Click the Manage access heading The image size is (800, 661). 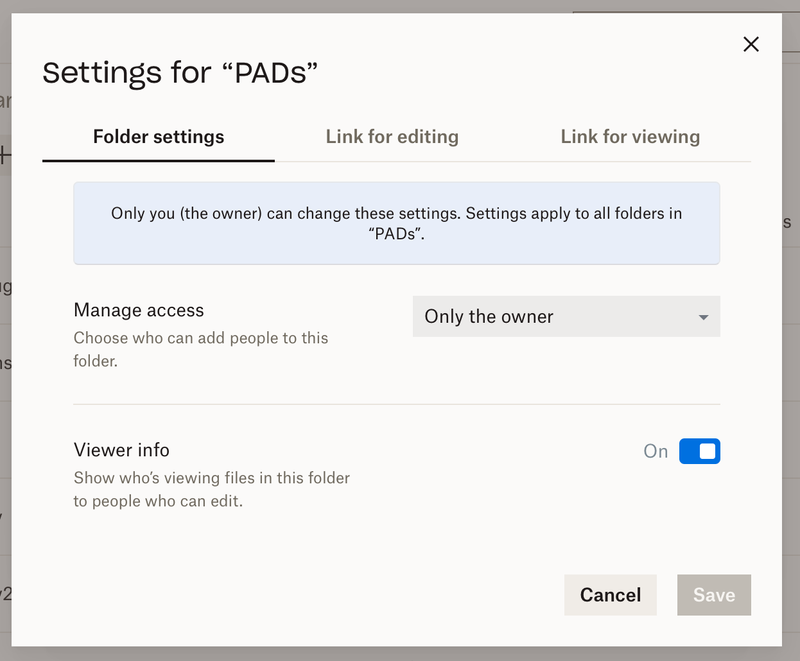click(138, 310)
